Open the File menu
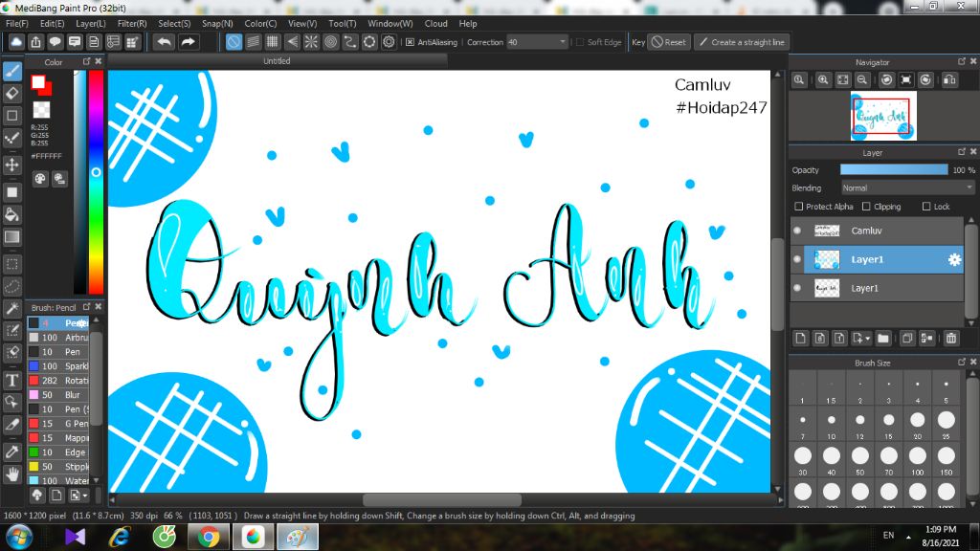 point(17,23)
